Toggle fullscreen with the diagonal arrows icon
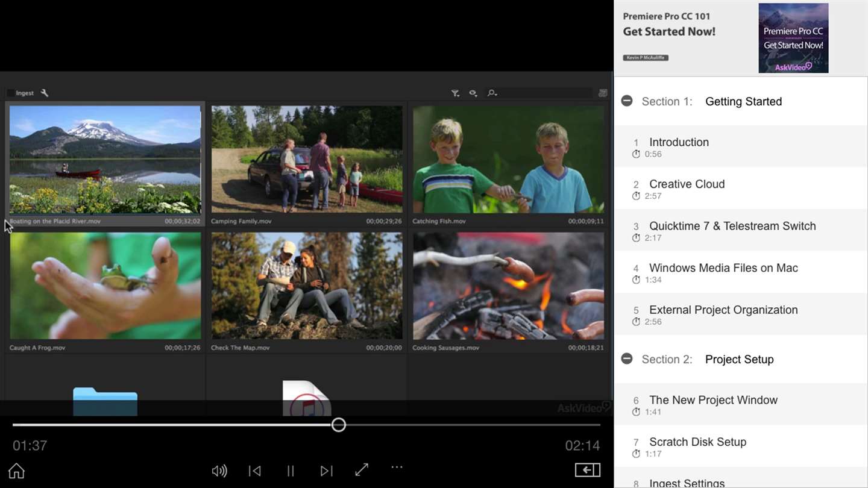Image resolution: width=868 pixels, height=488 pixels. pos(362,469)
